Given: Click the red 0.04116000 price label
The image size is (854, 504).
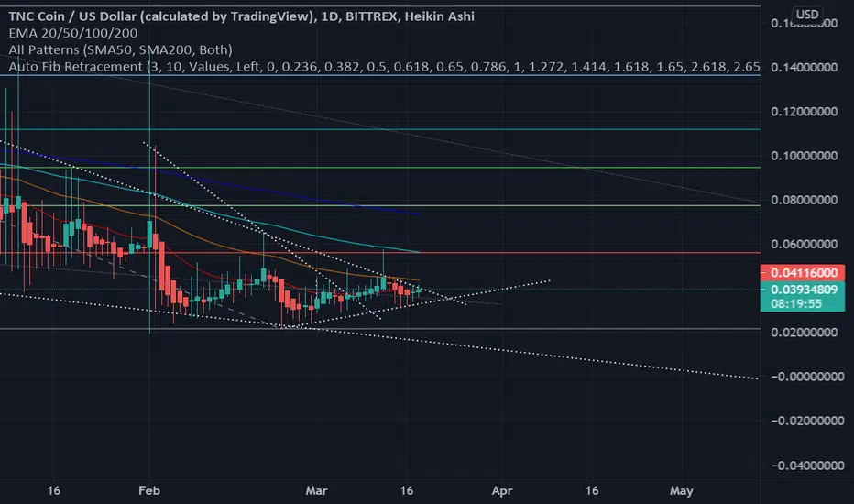Looking at the screenshot, I should click(x=803, y=273).
